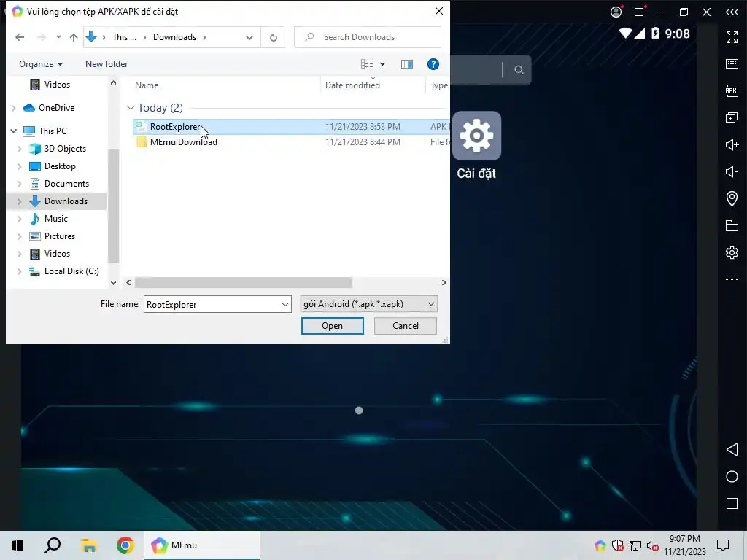747x560 pixels.
Task: Click the refresh button in file dialog
Action: [273, 37]
